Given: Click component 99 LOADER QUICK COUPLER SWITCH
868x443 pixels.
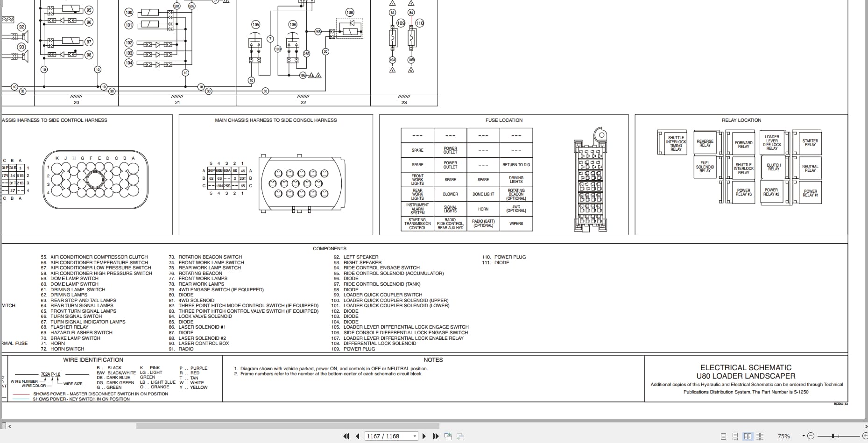Looking at the screenshot, I should [x=378, y=295].
